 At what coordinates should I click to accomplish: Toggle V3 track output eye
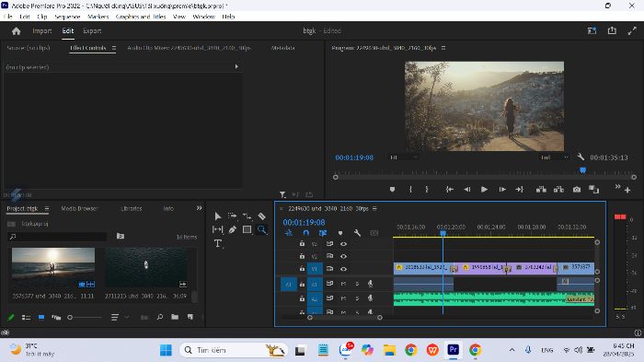[x=343, y=244]
